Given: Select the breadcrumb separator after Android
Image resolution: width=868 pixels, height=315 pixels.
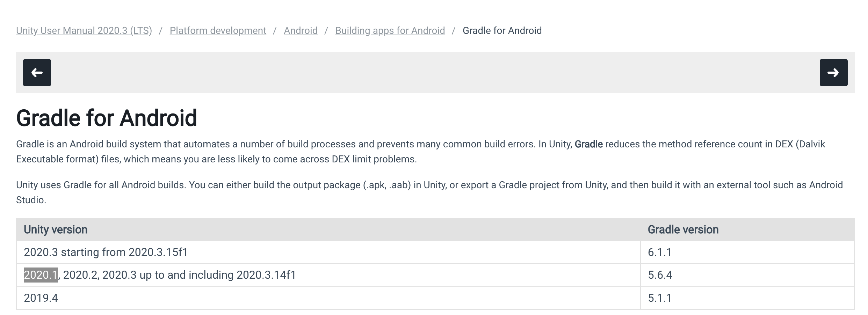Looking at the screenshot, I should tap(326, 31).
